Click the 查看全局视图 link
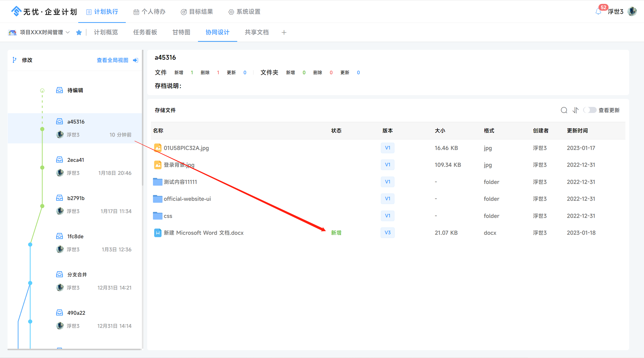This screenshot has width=644, height=358. (x=112, y=60)
